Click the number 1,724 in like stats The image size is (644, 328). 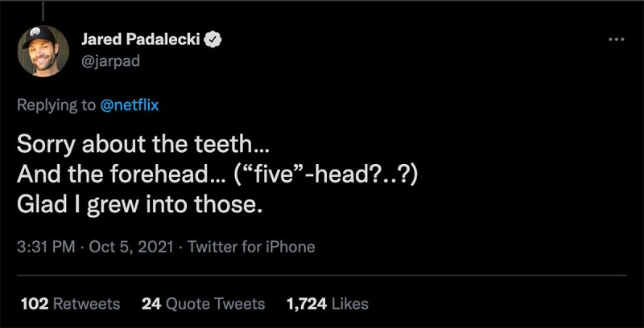(x=306, y=304)
